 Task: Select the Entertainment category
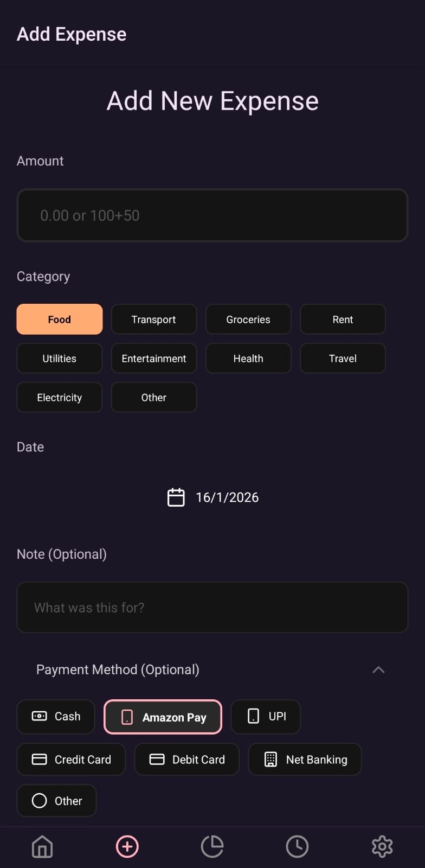(x=154, y=359)
